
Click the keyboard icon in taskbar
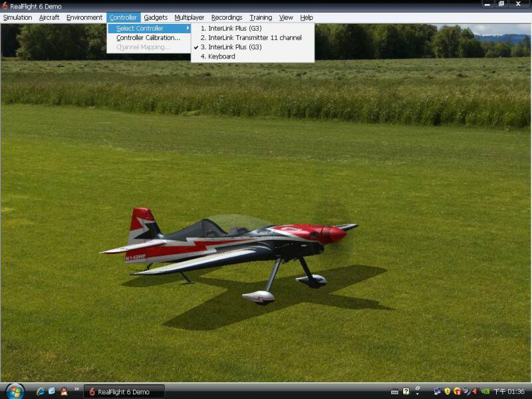(x=394, y=392)
